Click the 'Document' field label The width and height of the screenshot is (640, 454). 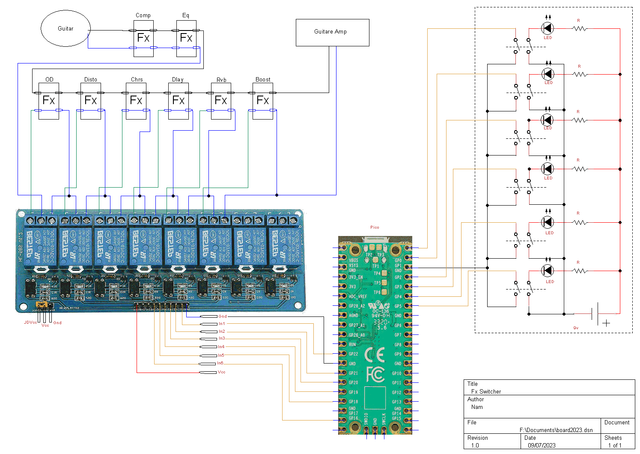[x=617, y=422]
